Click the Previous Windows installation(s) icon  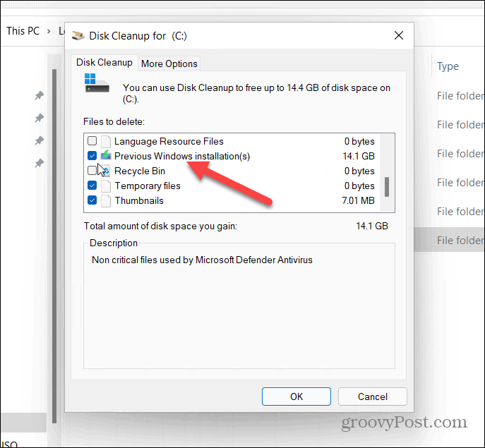pos(105,156)
